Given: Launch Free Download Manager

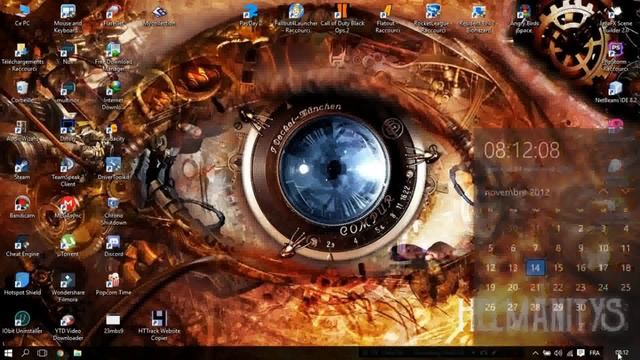Looking at the screenshot, I should point(113,57).
